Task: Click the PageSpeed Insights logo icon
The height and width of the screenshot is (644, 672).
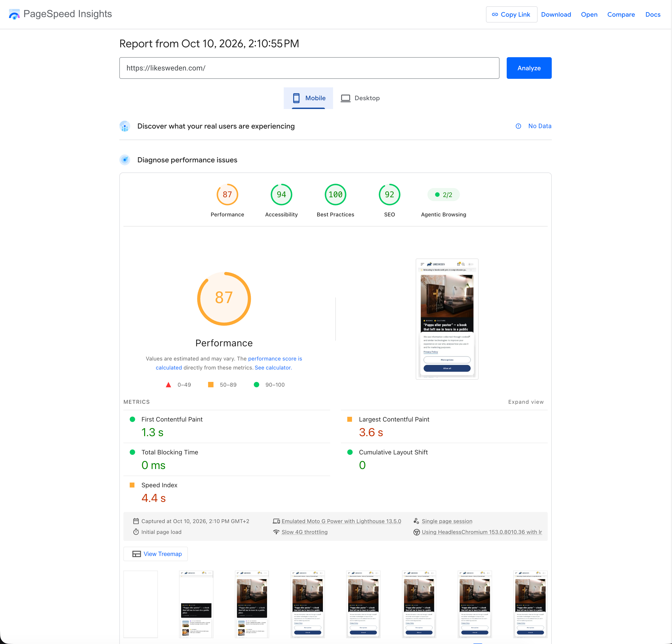Action: [x=14, y=14]
